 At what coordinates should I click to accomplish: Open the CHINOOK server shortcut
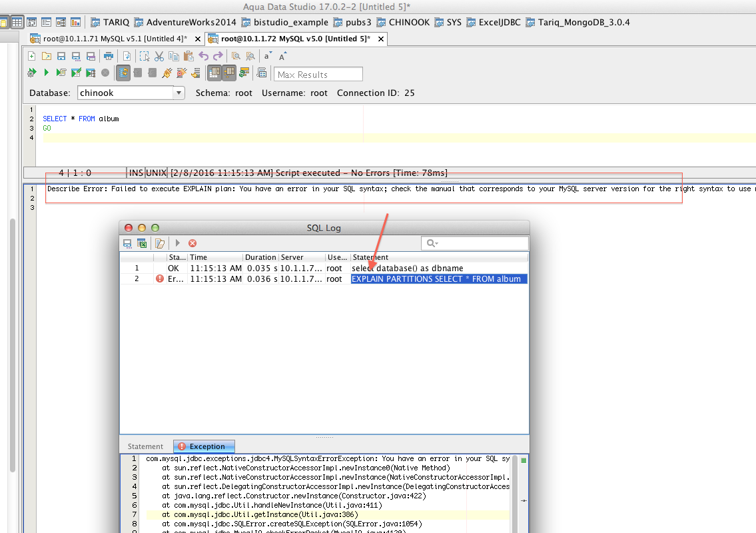403,22
